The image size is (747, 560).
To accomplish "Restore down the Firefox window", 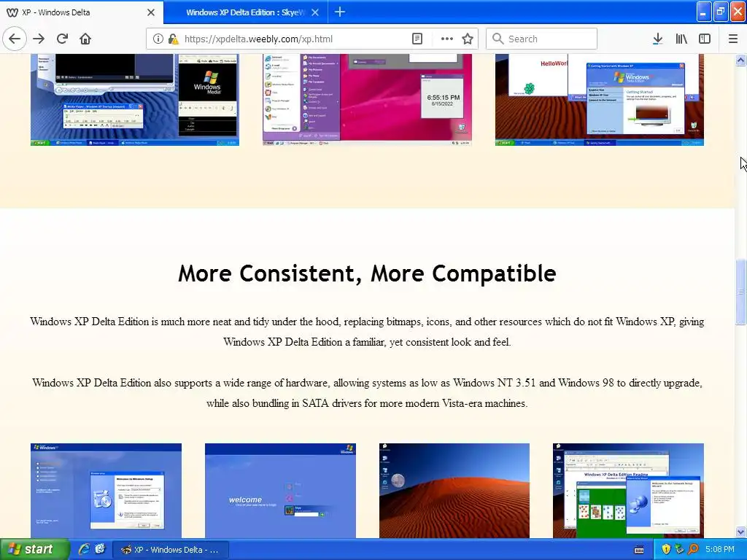I will pyautogui.click(x=721, y=12).
